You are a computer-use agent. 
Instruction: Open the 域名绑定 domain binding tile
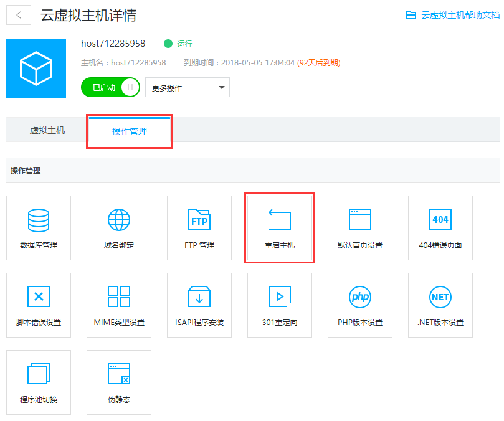(x=119, y=228)
